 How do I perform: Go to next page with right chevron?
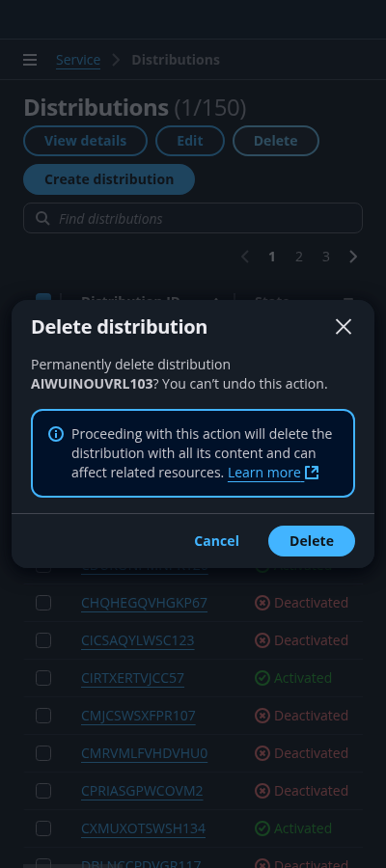tap(353, 257)
